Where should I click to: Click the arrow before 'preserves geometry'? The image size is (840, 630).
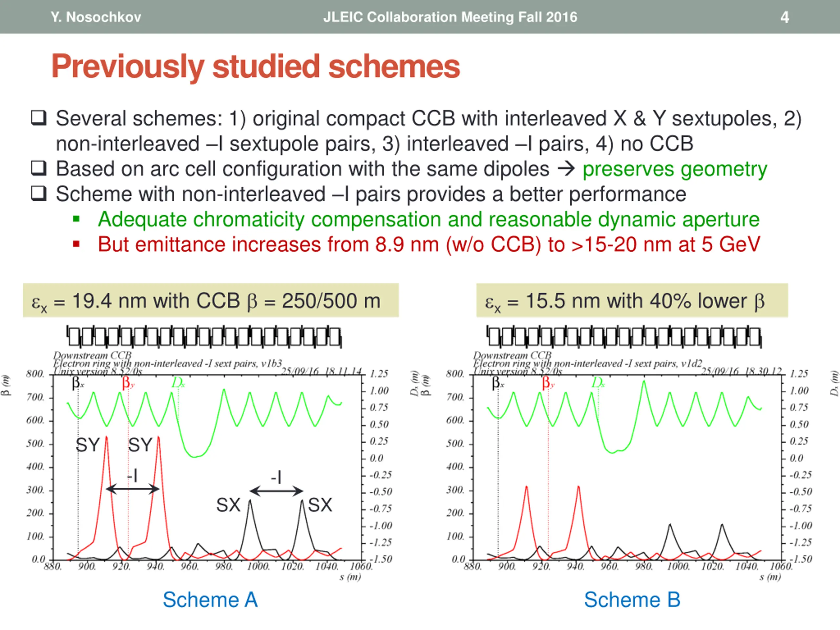[566, 169]
